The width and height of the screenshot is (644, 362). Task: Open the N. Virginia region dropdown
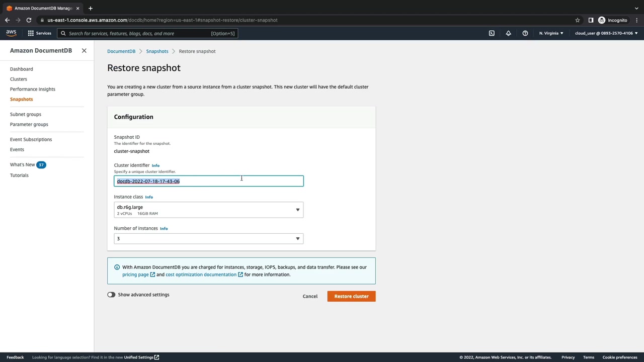(551, 33)
